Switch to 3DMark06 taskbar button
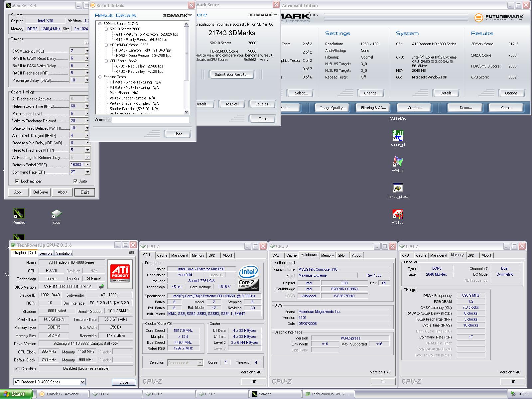This screenshot has height=399, width=532. click(x=62, y=394)
